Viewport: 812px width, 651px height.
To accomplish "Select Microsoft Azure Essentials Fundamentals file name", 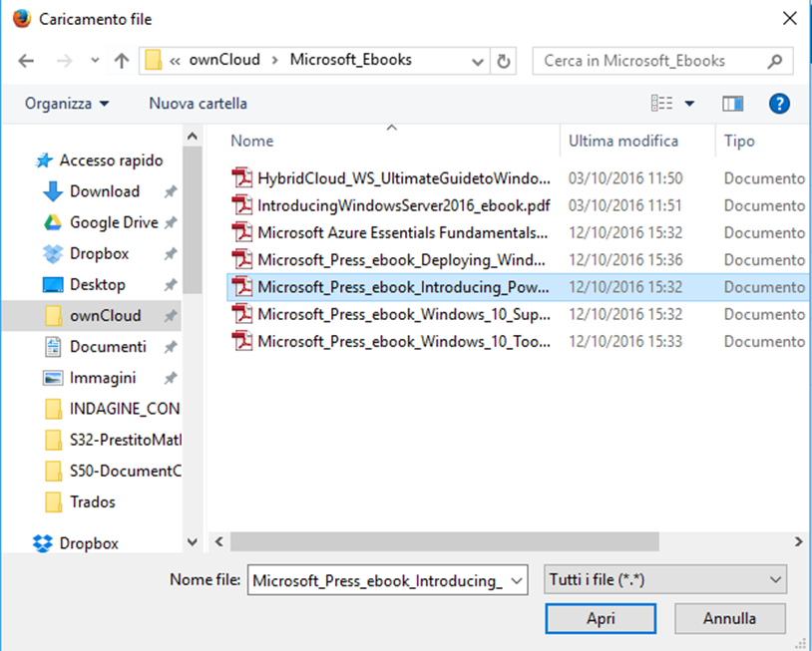I will point(403,232).
